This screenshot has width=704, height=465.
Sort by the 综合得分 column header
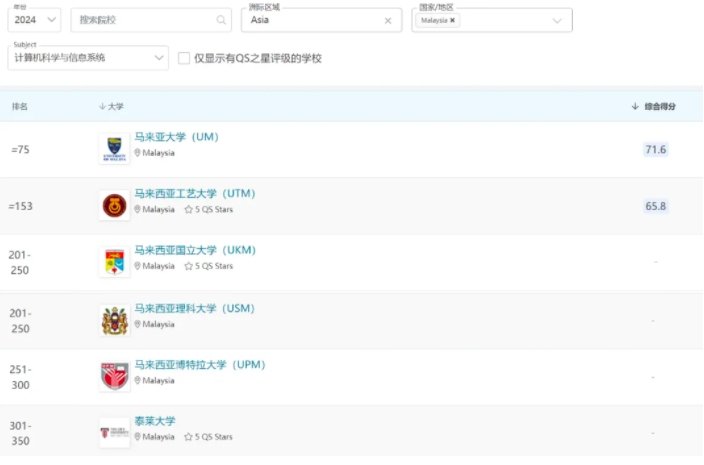[x=653, y=106]
